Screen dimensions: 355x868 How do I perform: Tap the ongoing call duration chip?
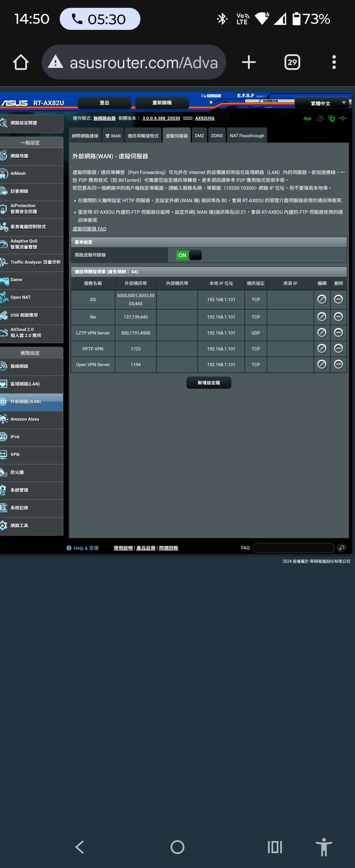coord(100,19)
